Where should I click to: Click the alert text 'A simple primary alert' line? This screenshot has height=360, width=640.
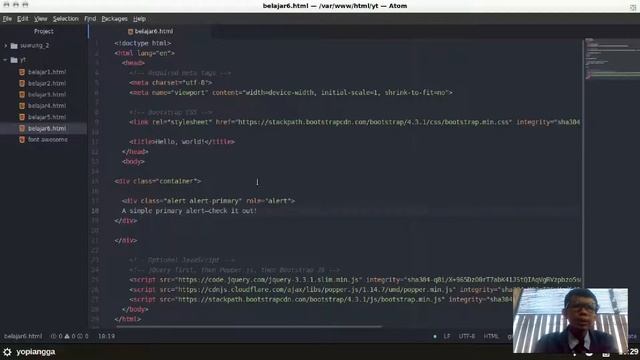[189, 211]
